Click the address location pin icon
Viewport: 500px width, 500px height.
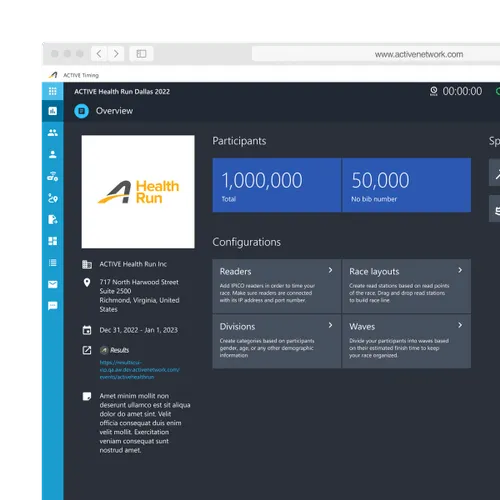click(87, 283)
